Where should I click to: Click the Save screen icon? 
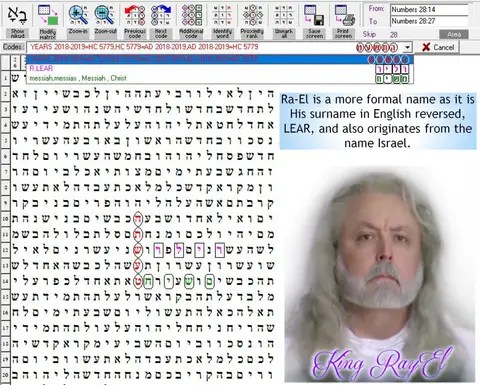point(314,15)
